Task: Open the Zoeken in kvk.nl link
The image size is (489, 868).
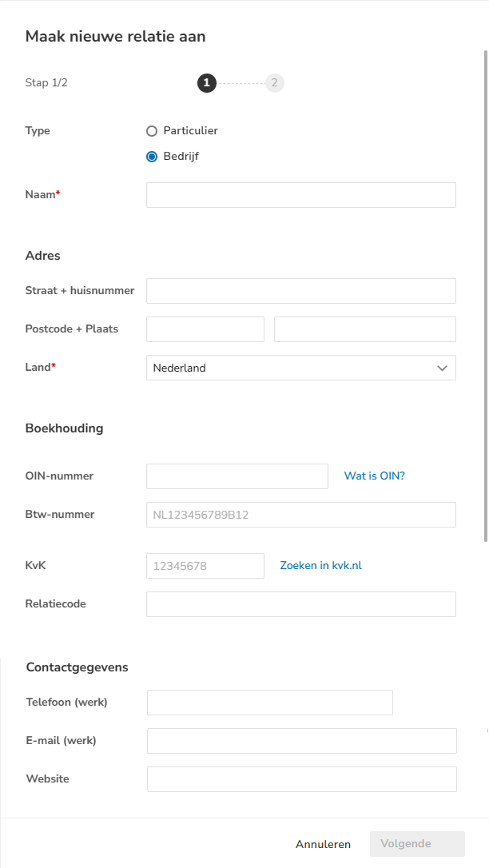Action: (321, 565)
